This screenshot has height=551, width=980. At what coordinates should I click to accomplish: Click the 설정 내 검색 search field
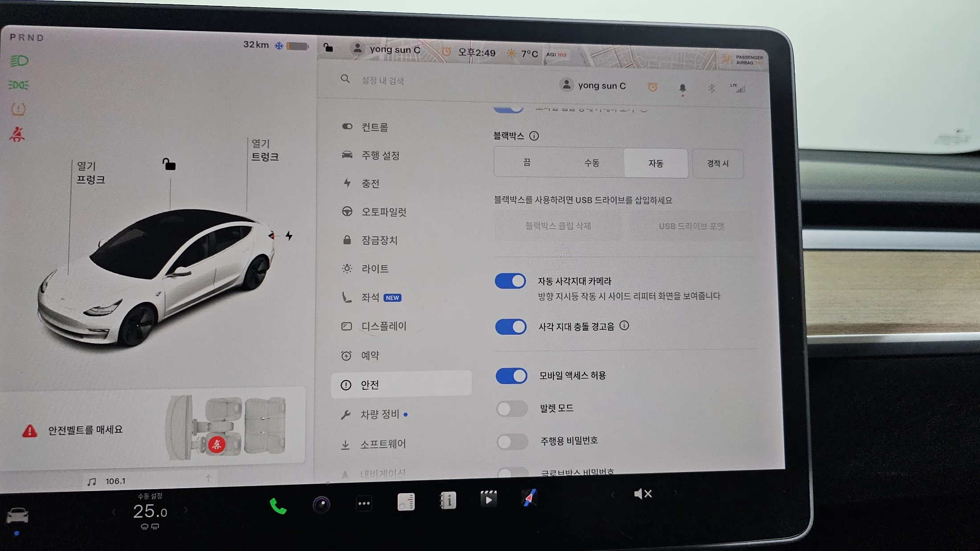[382, 81]
